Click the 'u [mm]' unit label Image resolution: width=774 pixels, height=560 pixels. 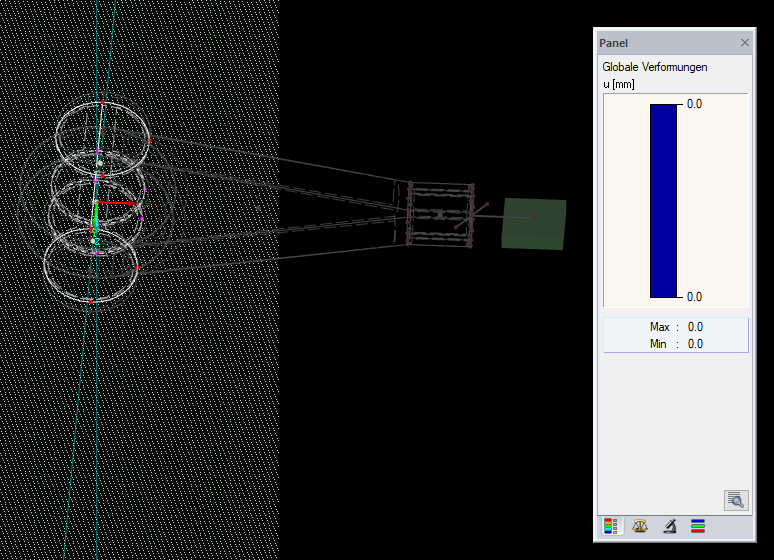pos(619,84)
